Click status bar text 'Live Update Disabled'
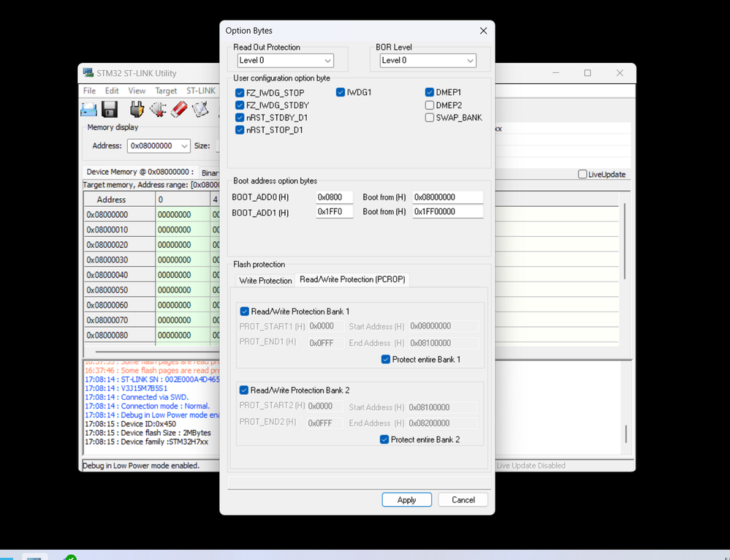The width and height of the screenshot is (730, 560). point(531,466)
